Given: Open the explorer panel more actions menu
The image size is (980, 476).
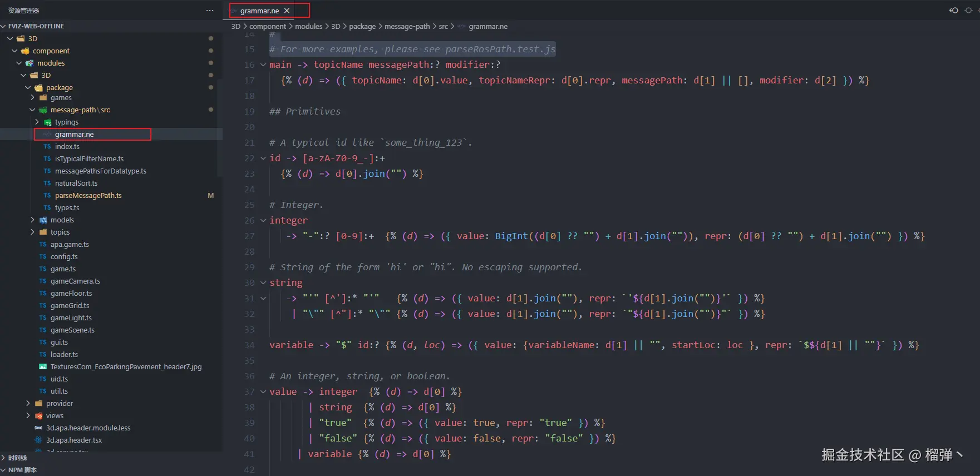Looking at the screenshot, I should click(x=210, y=11).
